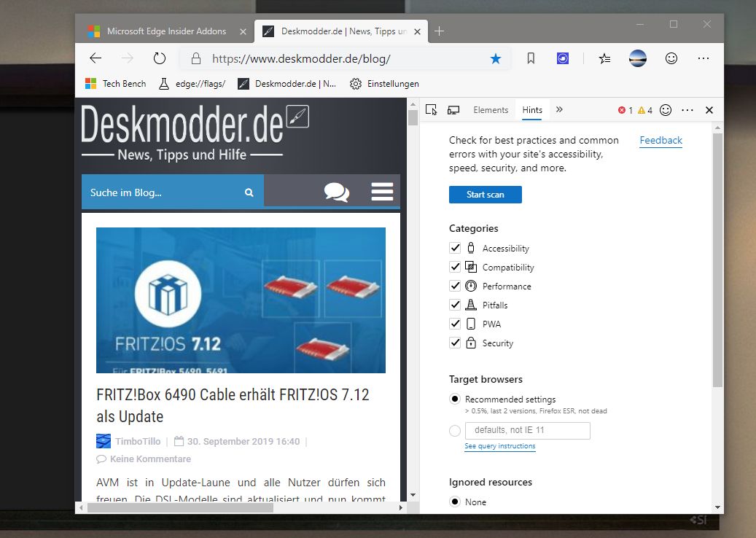Viewport: 756px width, 538px height.
Task: Go back with the browser back arrow
Action: point(96,58)
